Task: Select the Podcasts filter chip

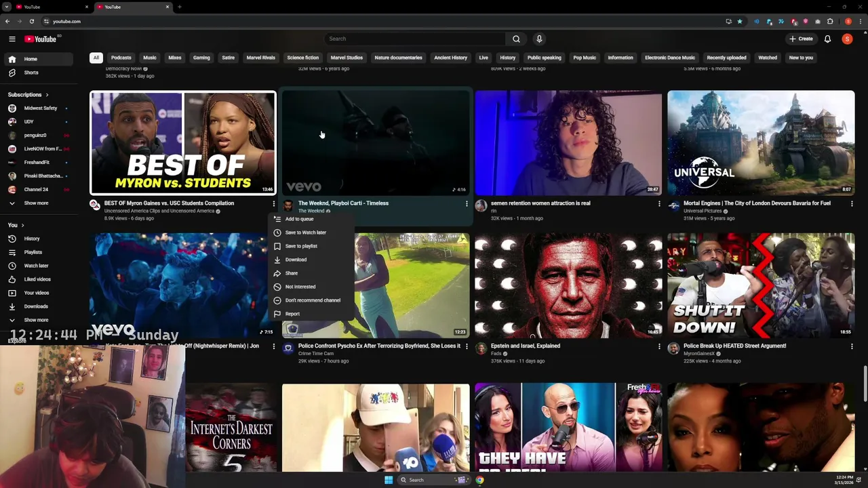Action: (x=121, y=58)
